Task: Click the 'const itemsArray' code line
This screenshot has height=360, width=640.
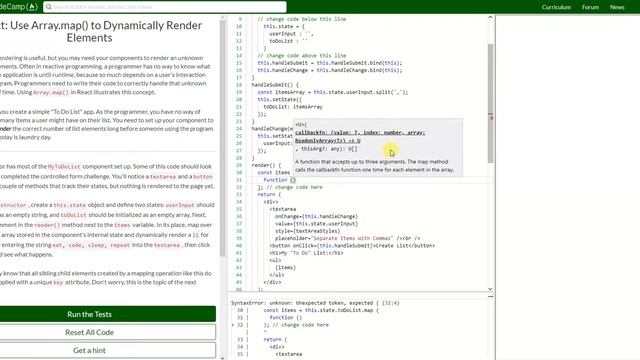Action: click(x=333, y=92)
